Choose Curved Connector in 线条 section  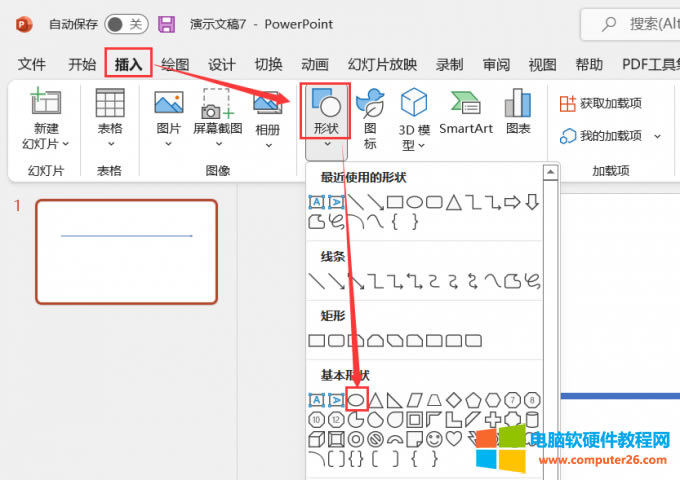(434, 281)
